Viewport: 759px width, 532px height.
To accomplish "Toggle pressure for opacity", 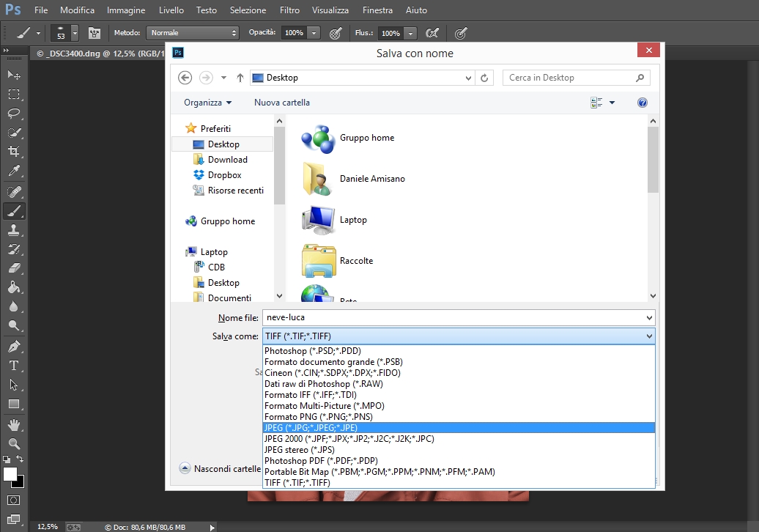I will [336, 33].
